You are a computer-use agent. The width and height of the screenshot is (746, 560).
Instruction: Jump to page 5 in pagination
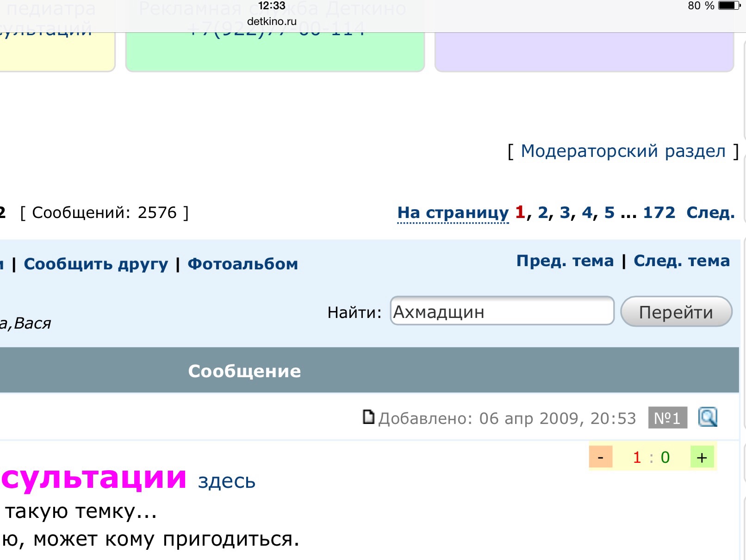pos(609,212)
